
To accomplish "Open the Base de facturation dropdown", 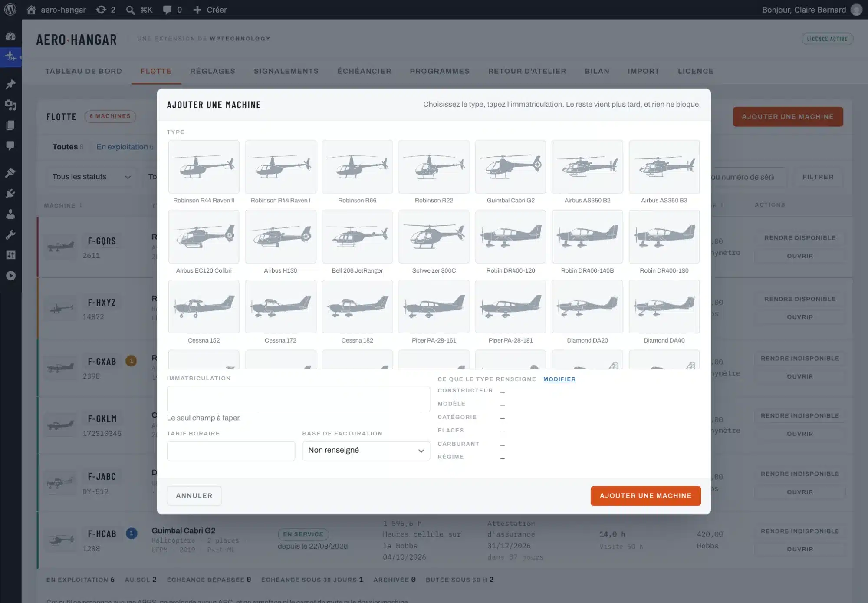I will pyautogui.click(x=366, y=451).
